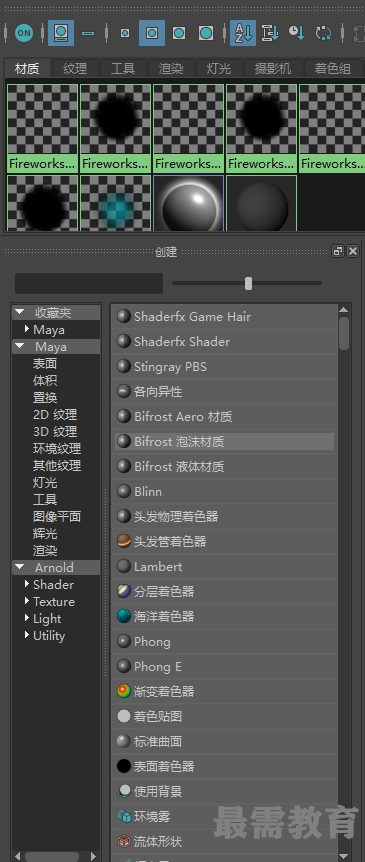This screenshot has height=862, width=365.
Task: Switch to the 渲染 tab
Action: 171,69
